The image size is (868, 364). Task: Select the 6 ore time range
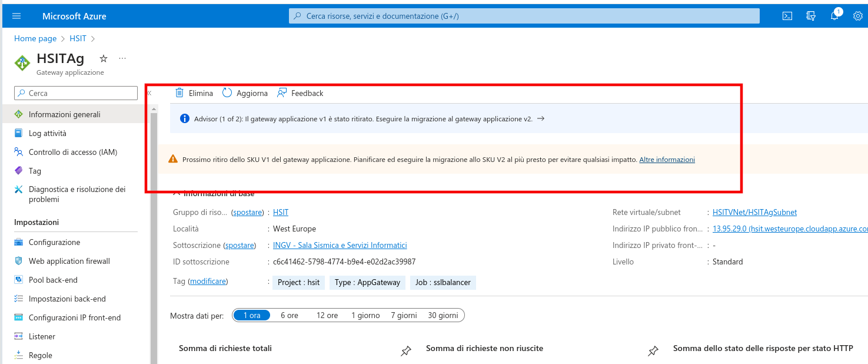(x=290, y=315)
